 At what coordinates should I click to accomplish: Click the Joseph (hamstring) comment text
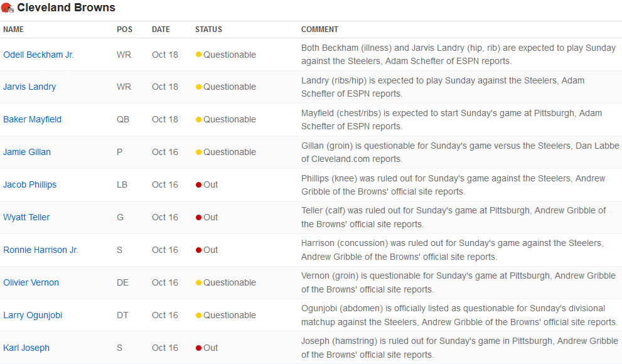point(460,348)
